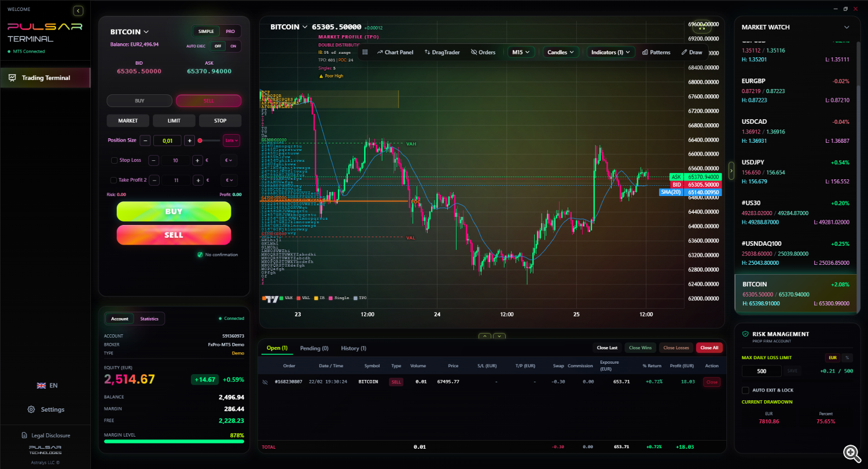Select EUR for the max daily loss limit
Image resolution: width=868 pixels, height=469 pixels.
[833, 357]
